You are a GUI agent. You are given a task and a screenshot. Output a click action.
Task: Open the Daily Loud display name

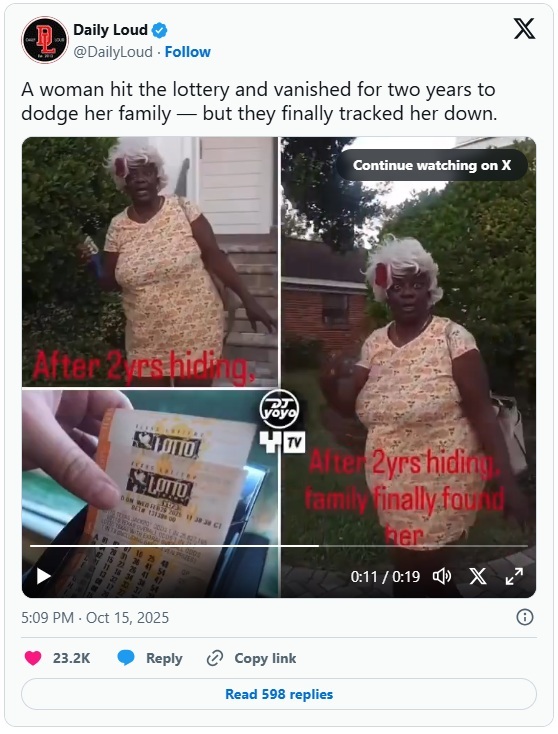[110, 30]
